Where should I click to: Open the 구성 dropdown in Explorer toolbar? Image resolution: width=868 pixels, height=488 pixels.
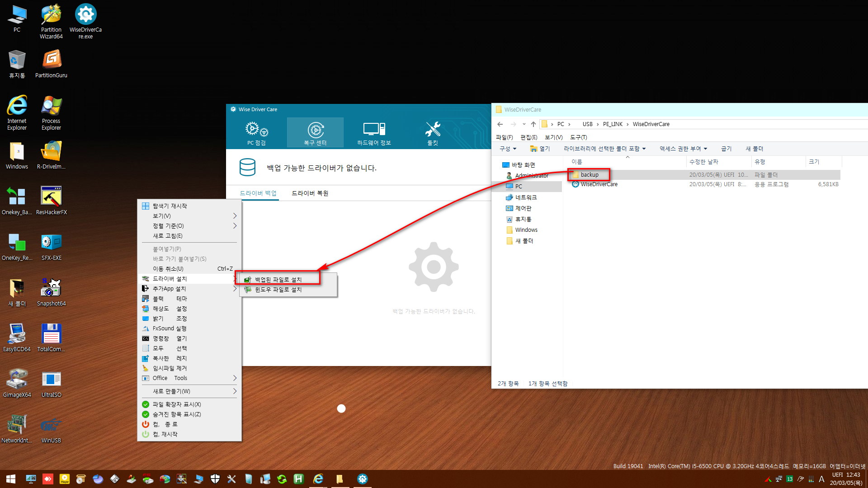pos(508,149)
